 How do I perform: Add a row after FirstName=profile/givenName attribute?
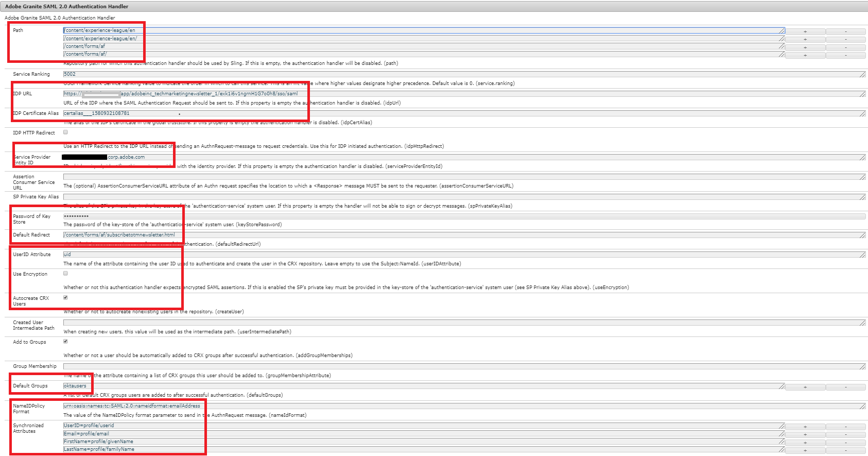[805, 443]
